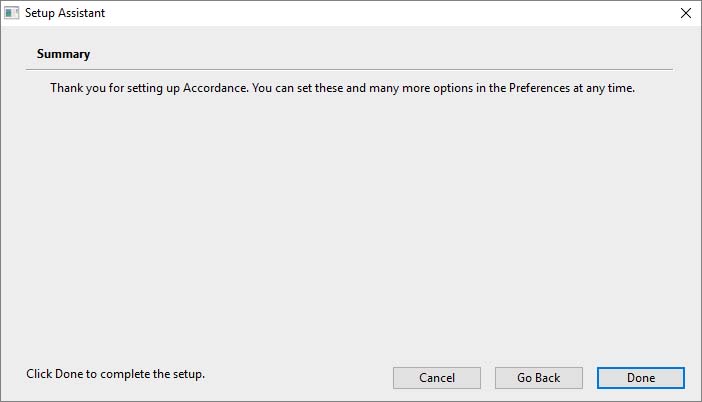Click the word Preferences in the message
The height and width of the screenshot is (402, 702).
539,88
